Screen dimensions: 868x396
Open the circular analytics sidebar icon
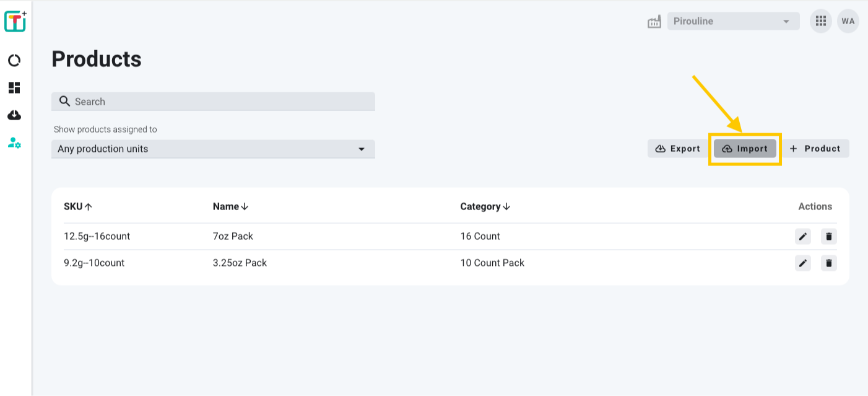click(14, 60)
